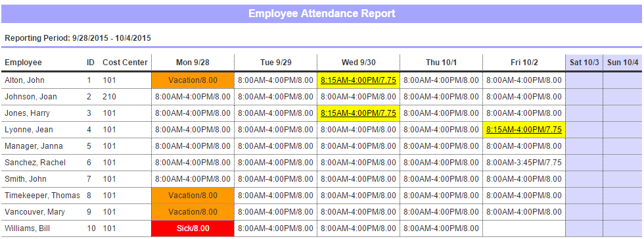Click Mary Vancouver's Vacation/8.00 Monday cell
Image resolution: width=644 pixels, height=239 pixels.
193,212
